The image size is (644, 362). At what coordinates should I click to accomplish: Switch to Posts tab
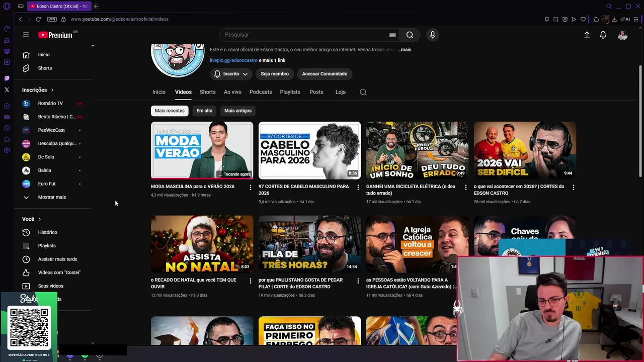click(316, 92)
